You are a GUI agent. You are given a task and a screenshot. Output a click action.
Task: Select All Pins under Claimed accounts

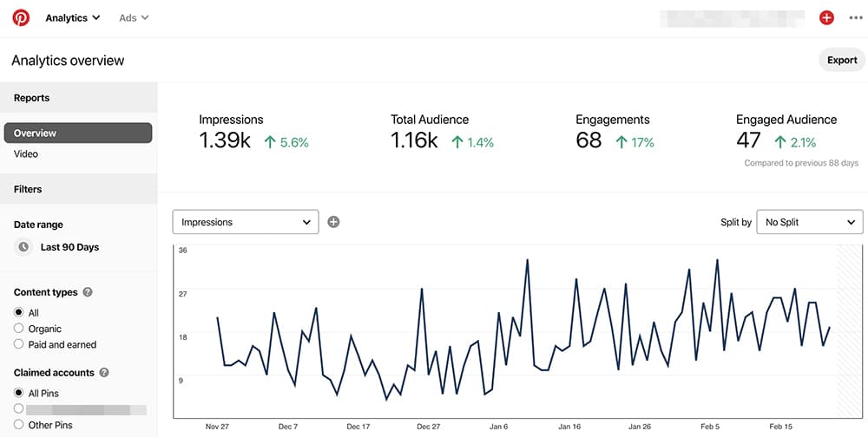click(x=19, y=394)
